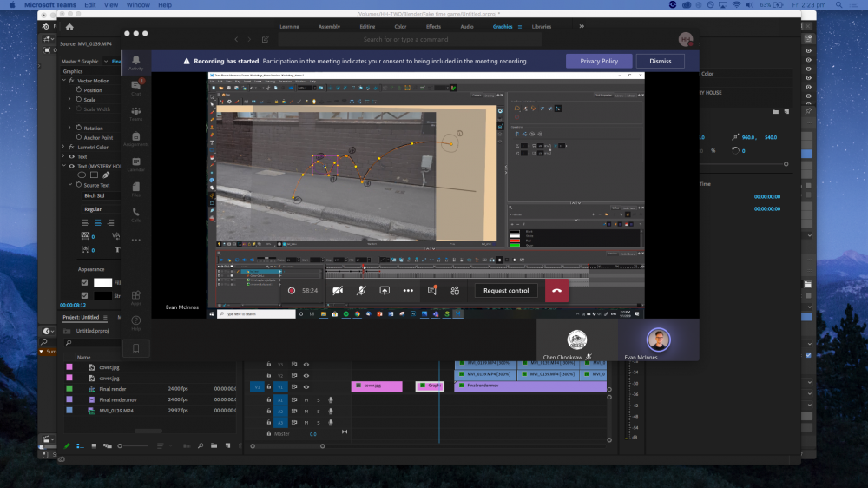Create ellipse mask for text layer

tap(82, 175)
